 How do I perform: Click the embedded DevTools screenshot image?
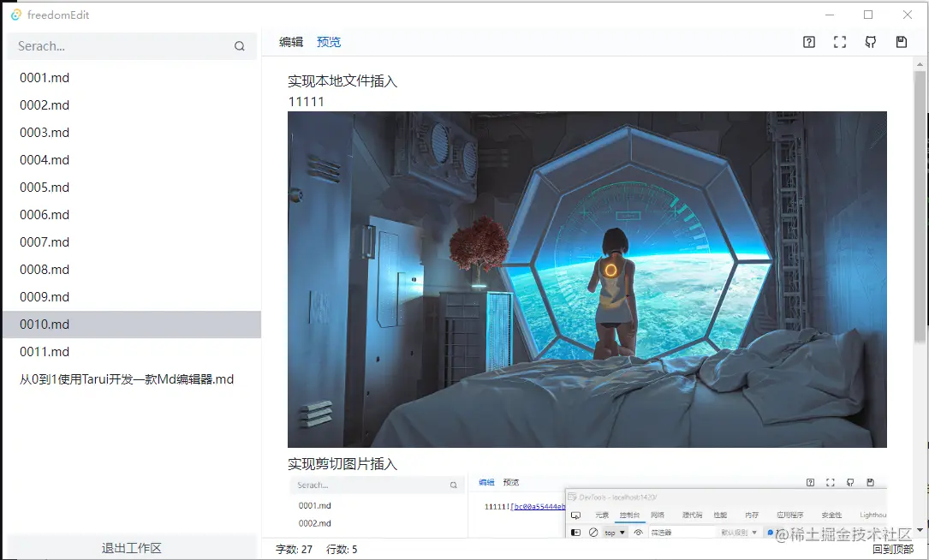pyautogui.click(x=587, y=505)
